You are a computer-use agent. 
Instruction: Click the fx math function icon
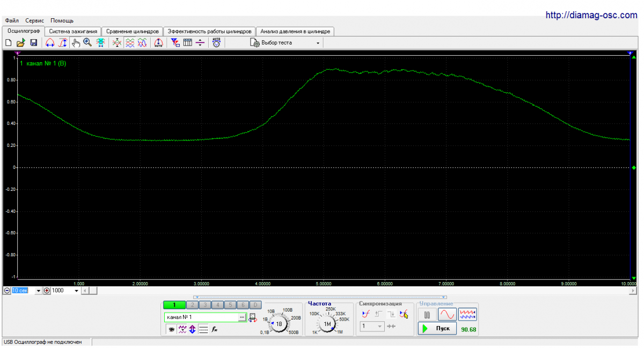(x=214, y=330)
